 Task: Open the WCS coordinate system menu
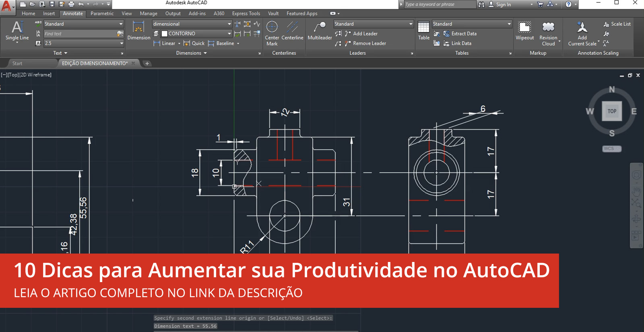[x=612, y=149]
